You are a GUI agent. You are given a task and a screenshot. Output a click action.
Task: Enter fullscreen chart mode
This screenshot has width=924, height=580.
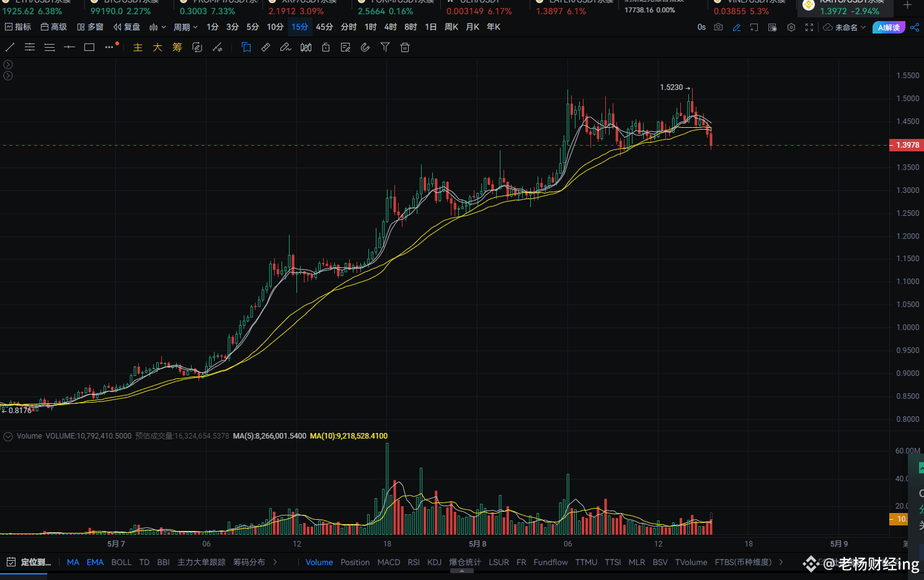click(x=808, y=27)
